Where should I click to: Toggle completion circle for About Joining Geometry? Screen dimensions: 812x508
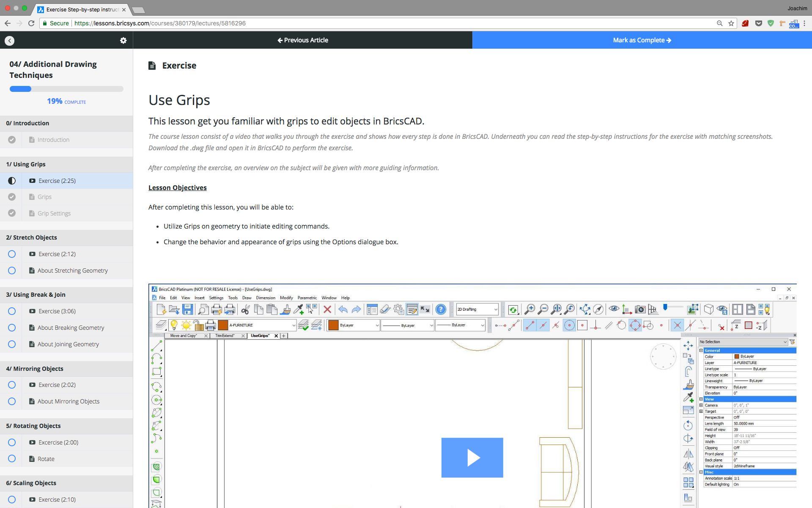(12, 344)
